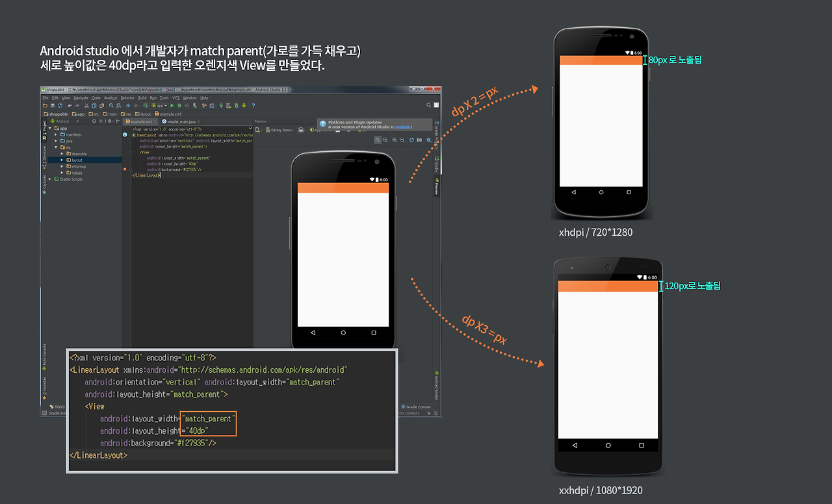Open the app run configuration dropdown

coord(160,105)
